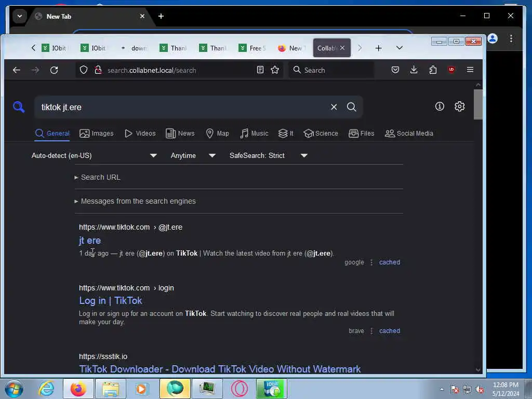The height and width of the screenshot is (399, 532).
Task: Go back using Firefox back arrow
Action: pyautogui.click(x=17, y=70)
